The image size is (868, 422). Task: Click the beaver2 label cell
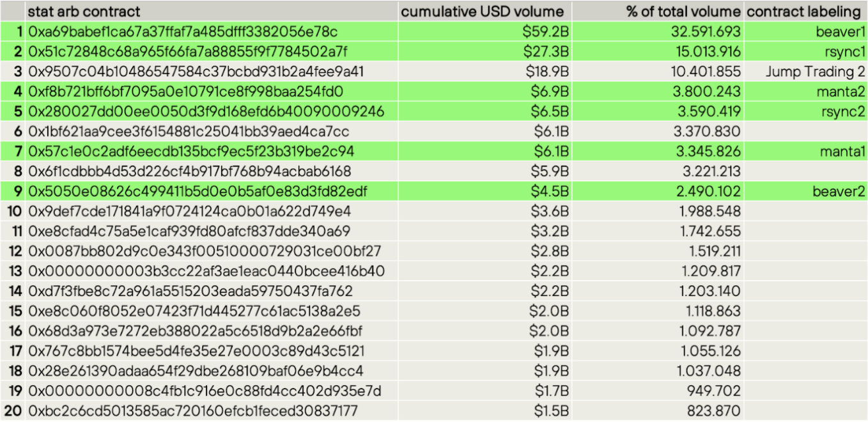[x=839, y=191]
